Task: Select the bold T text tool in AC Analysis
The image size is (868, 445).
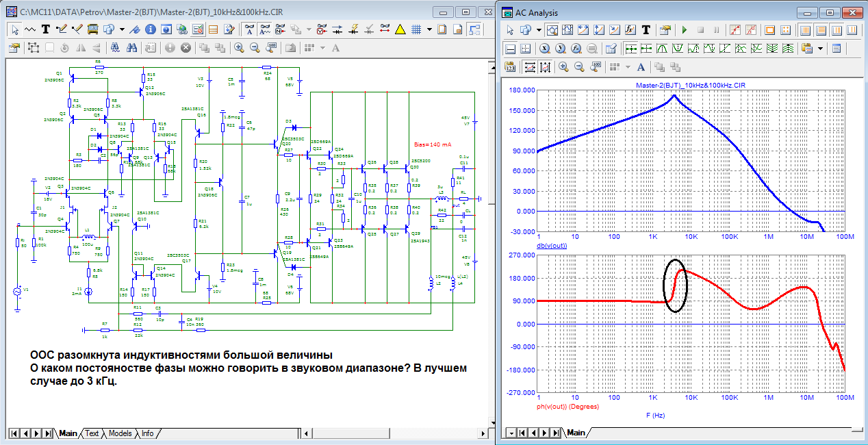Action: pyautogui.click(x=645, y=30)
